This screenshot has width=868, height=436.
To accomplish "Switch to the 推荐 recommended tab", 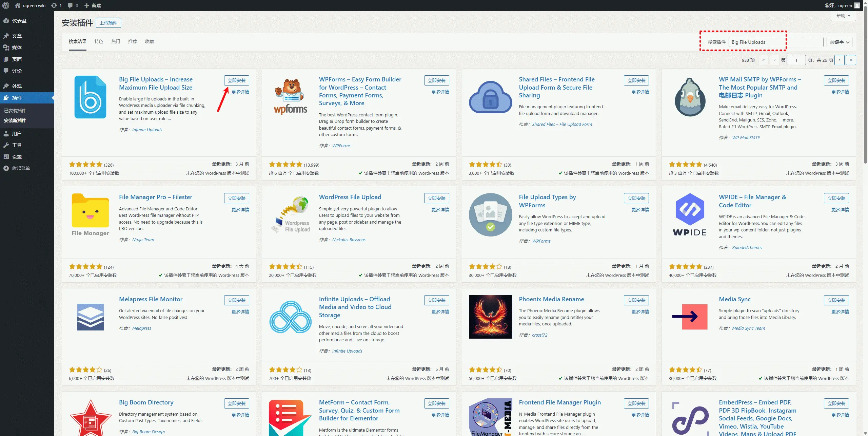I will tap(132, 41).
